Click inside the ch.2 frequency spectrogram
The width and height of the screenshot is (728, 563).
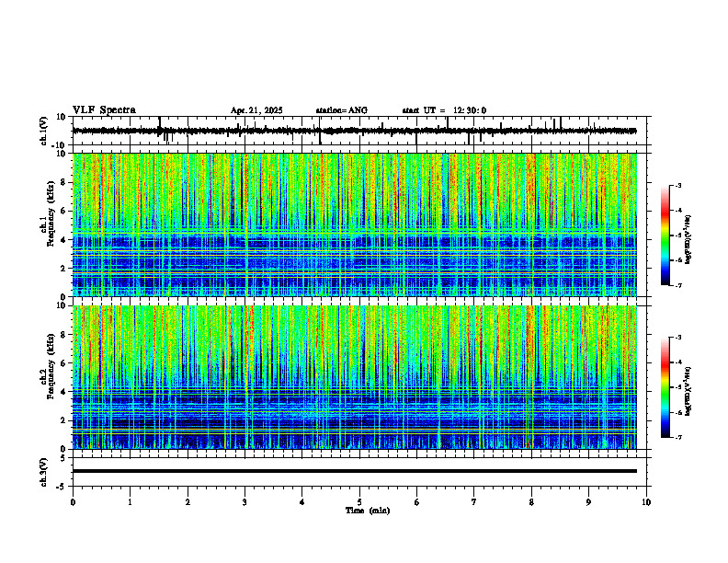(354, 377)
